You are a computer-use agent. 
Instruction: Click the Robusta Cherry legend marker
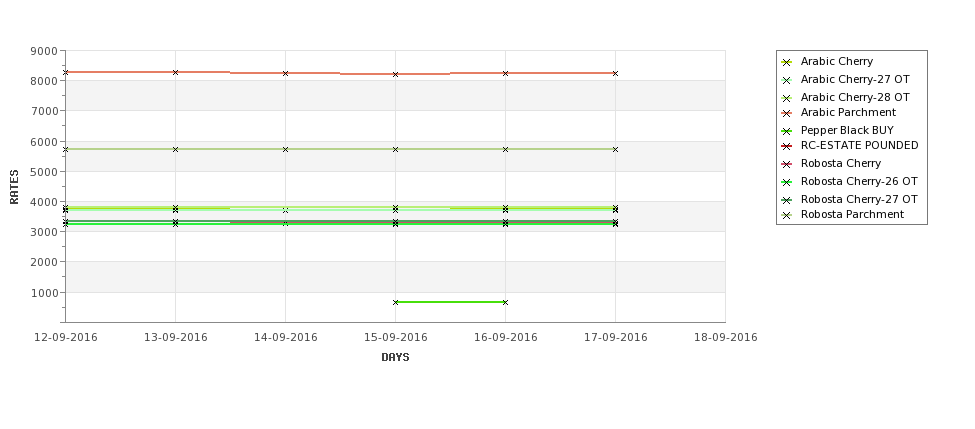click(786, 164)
